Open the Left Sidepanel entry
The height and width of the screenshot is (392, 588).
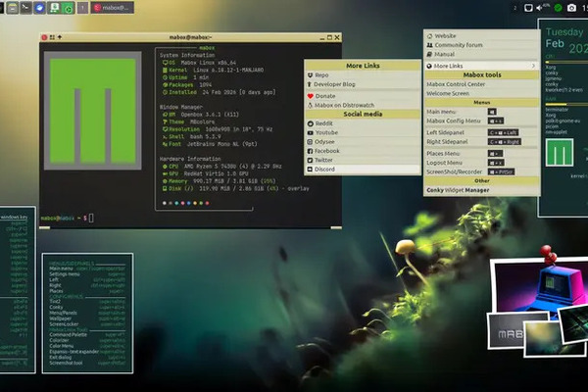coord(482,132)
